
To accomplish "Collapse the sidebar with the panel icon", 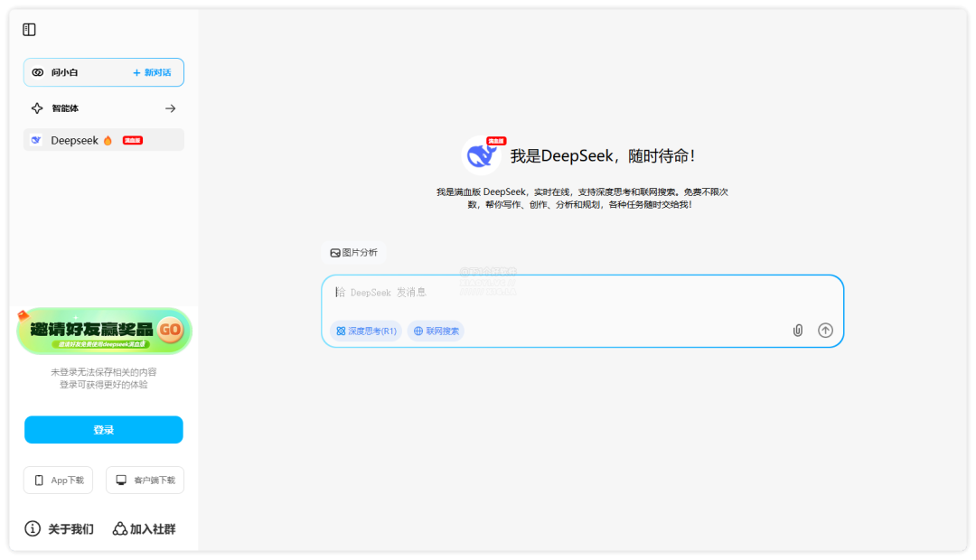I will [29, 29].
